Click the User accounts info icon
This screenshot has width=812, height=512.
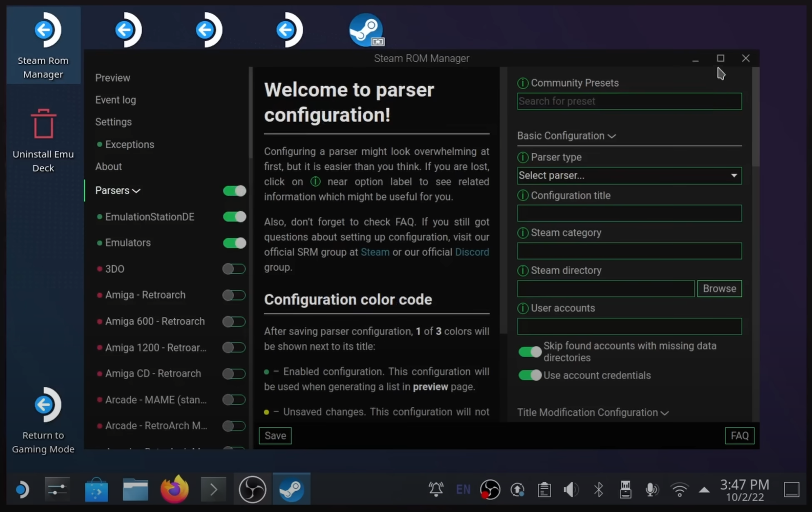pos(522,308)
